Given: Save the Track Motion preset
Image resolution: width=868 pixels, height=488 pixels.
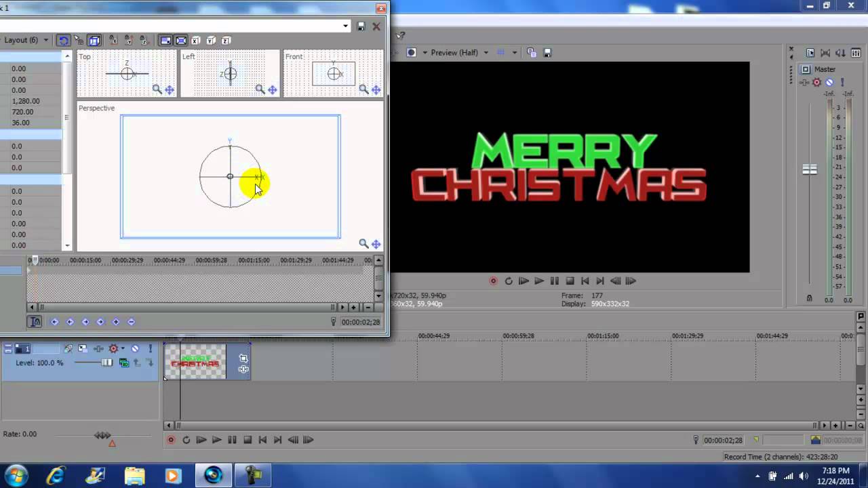Looking at the screenshot, I should pyautogui.click(x=361, y=26).
